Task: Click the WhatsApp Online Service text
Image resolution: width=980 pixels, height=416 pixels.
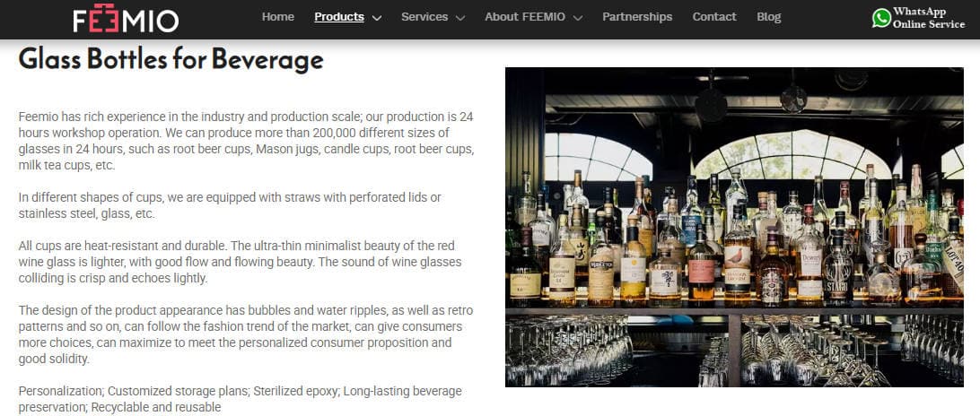Action: (x=929, y=18)
